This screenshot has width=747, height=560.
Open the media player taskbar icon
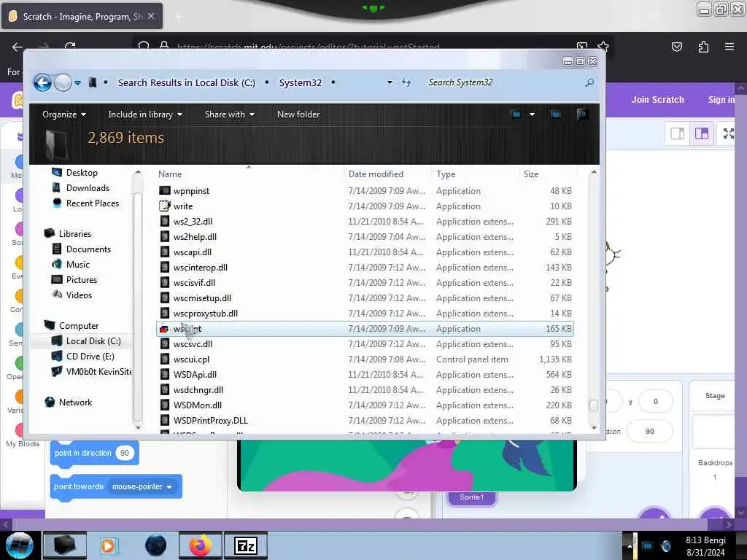point(108,545)
